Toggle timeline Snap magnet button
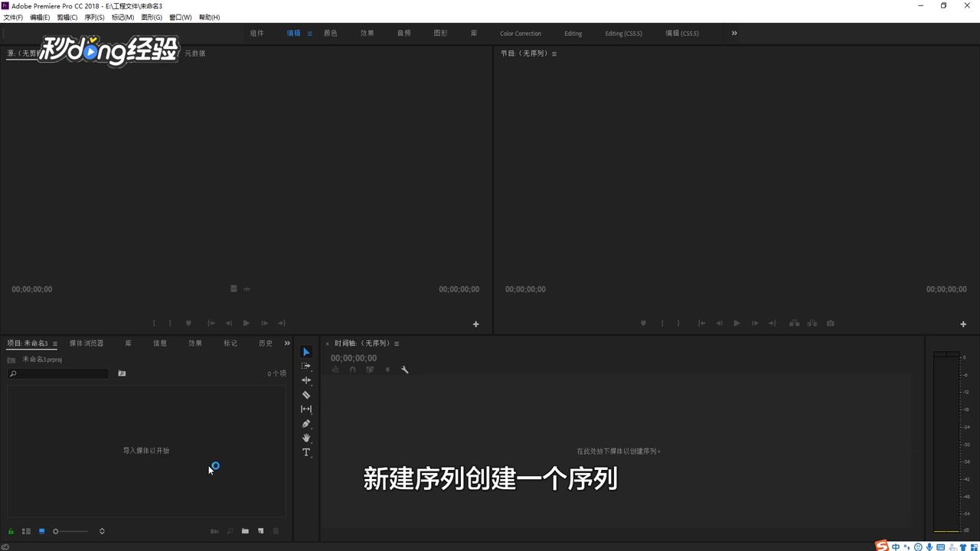 point(352,370)
